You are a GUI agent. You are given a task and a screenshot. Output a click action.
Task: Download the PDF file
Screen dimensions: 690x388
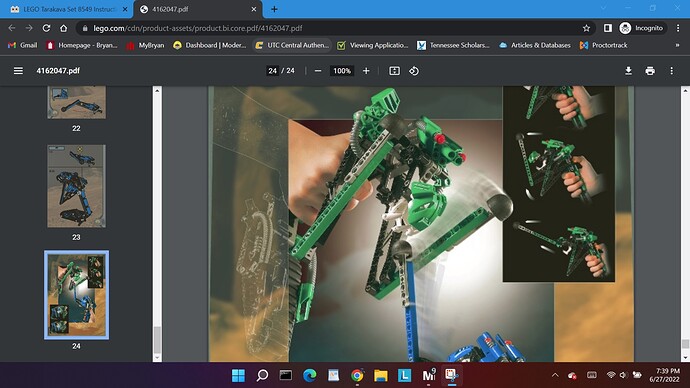[x=628, y=71]
